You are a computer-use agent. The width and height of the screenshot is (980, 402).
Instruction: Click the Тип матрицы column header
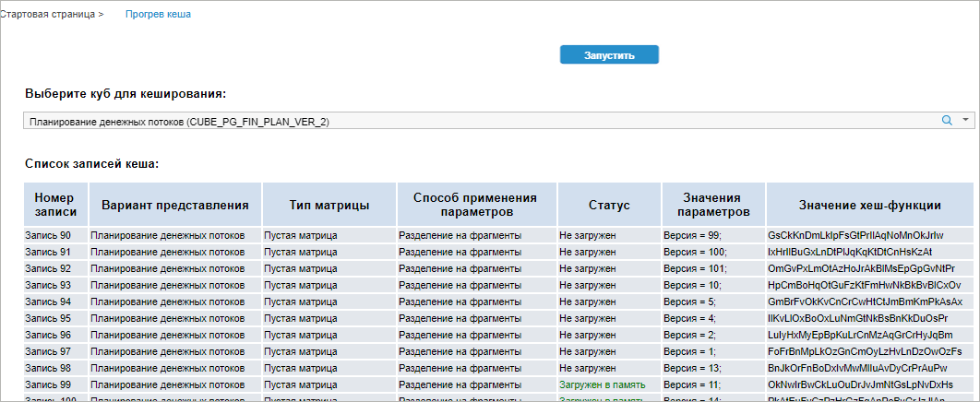tap(329, 205)
